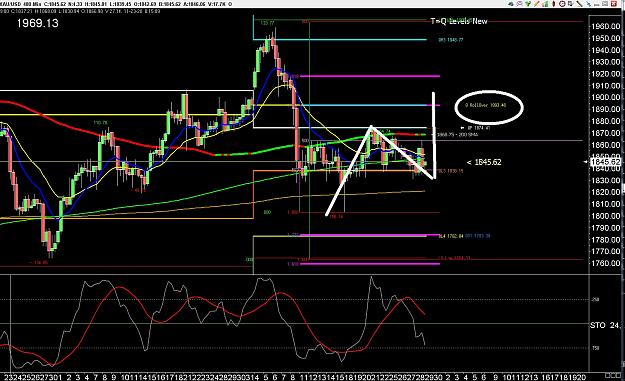Click the STO 24 stochastic indicator label
This screenshot has height=381, width=625.
(x=605, y=325)
